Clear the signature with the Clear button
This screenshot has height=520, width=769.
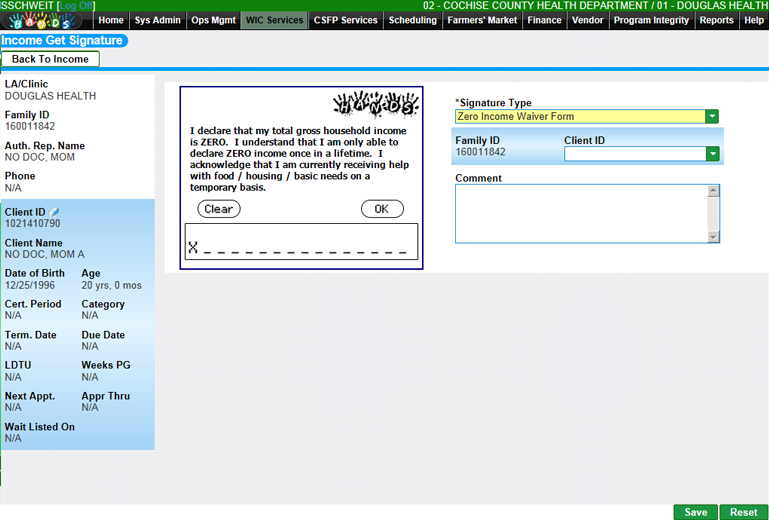click(218, 209)
